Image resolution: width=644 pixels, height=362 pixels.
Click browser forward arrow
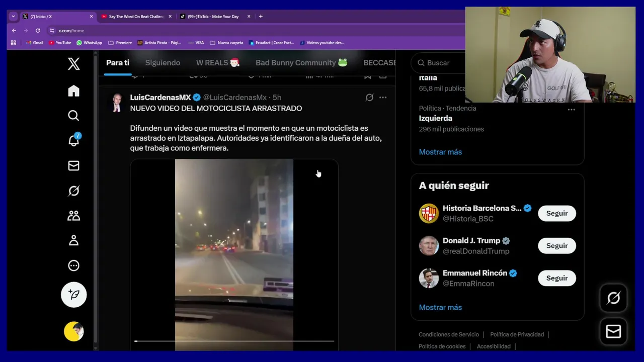pyautogui.click(x=26, y=31)
